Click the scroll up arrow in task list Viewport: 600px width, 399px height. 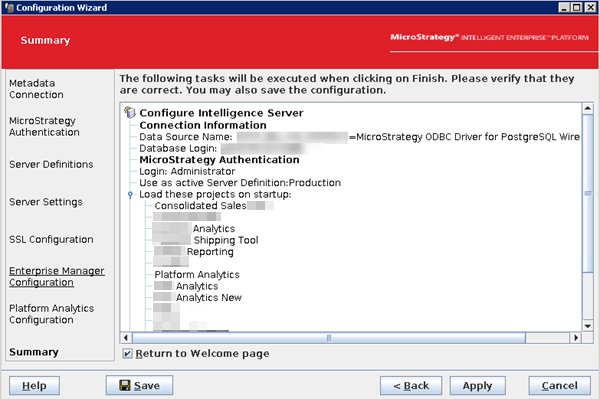click(588, 108)
